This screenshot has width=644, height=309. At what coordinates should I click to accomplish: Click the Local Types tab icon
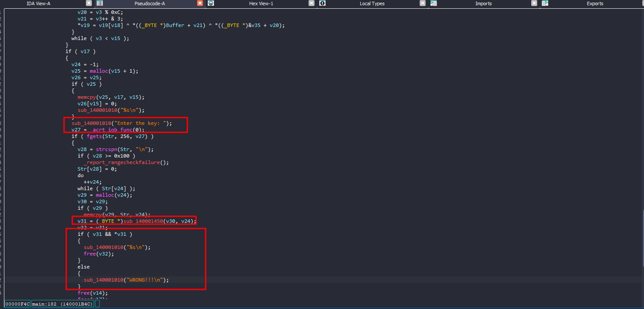pyautogui.click(x=322, y=3)
